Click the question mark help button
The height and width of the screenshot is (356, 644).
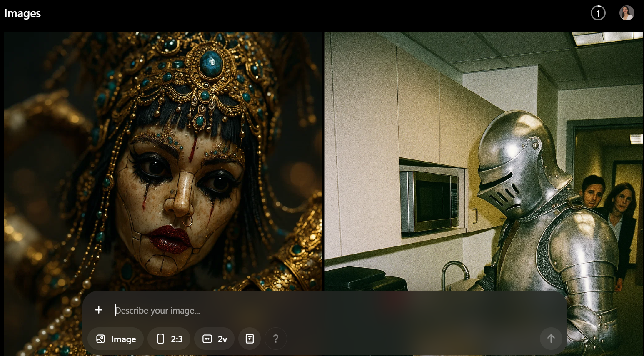(276, 339)
